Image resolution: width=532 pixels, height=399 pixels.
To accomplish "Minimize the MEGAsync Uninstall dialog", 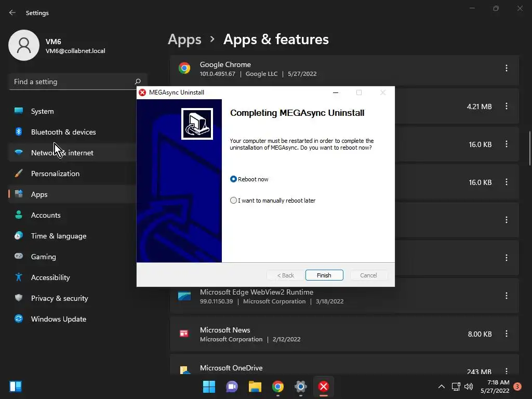I will [336, 92].
